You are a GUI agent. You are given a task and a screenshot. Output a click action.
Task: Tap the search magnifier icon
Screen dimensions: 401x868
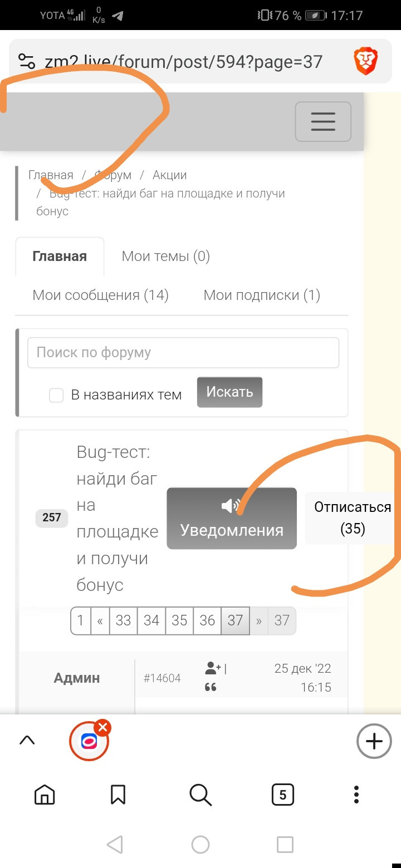tap(200, 795)
